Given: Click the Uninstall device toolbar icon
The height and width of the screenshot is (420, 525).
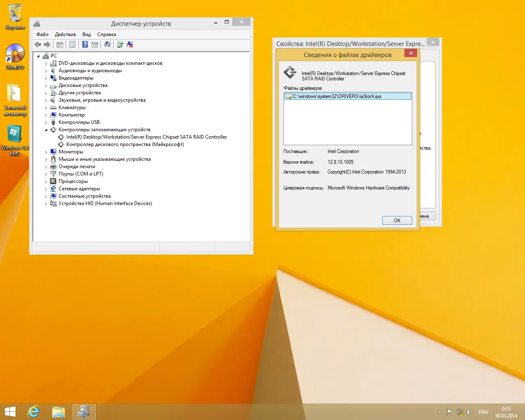Looking at the screenshot, I should coord(130,44).
